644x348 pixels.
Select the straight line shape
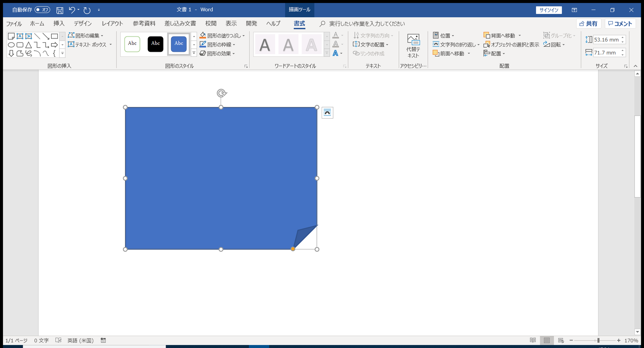37,36
